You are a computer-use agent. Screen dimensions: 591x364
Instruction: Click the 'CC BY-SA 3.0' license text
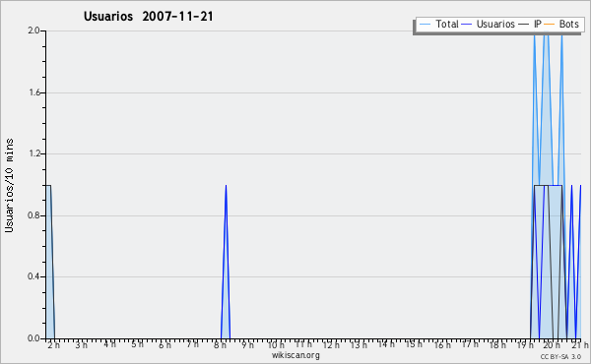point(560,356)
